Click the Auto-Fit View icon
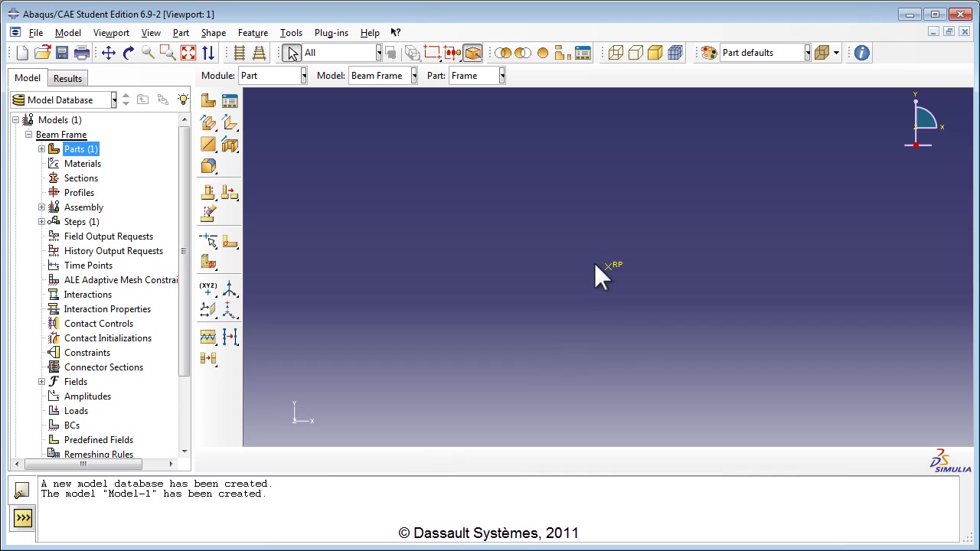Screen dimensions: 980x551 click(188, 53)
